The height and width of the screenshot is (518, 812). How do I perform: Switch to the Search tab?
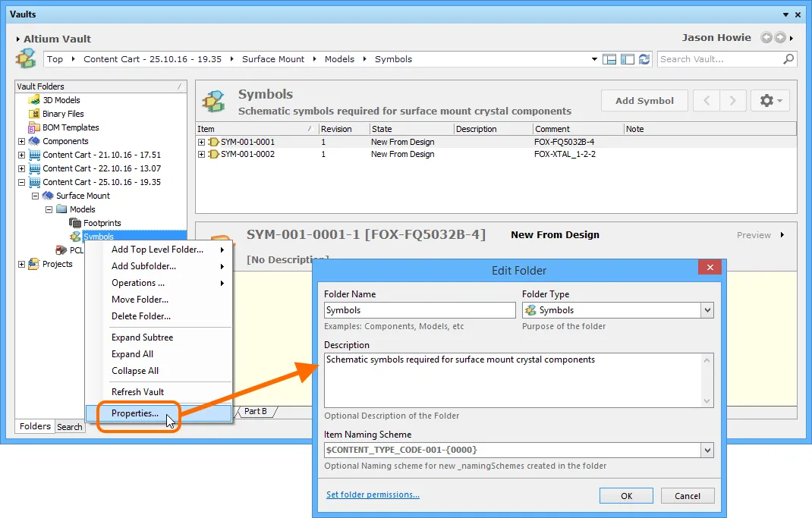69,426
